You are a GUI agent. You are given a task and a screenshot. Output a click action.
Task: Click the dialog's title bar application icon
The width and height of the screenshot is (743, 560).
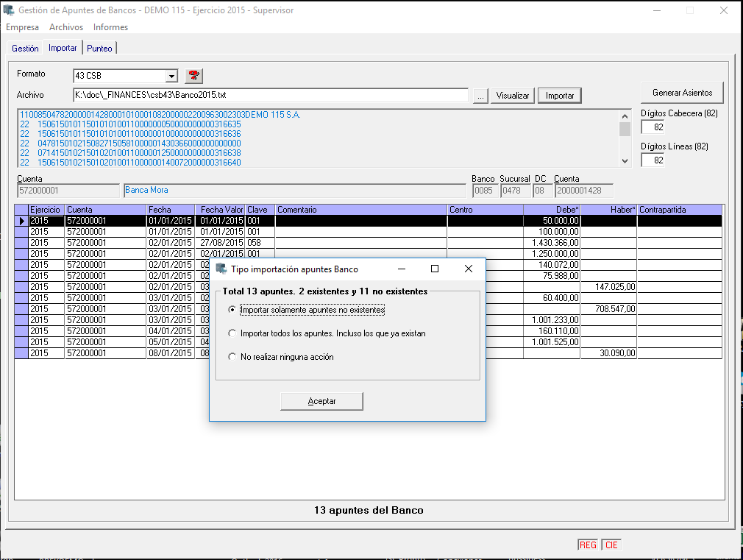pyautogui.click(x=221, y=269)
